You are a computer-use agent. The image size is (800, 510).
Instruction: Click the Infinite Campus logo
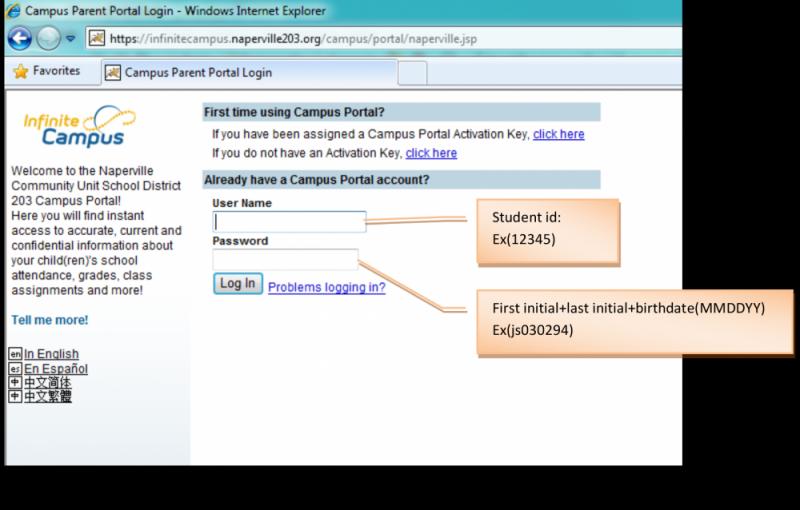click(x=79, y=126)
